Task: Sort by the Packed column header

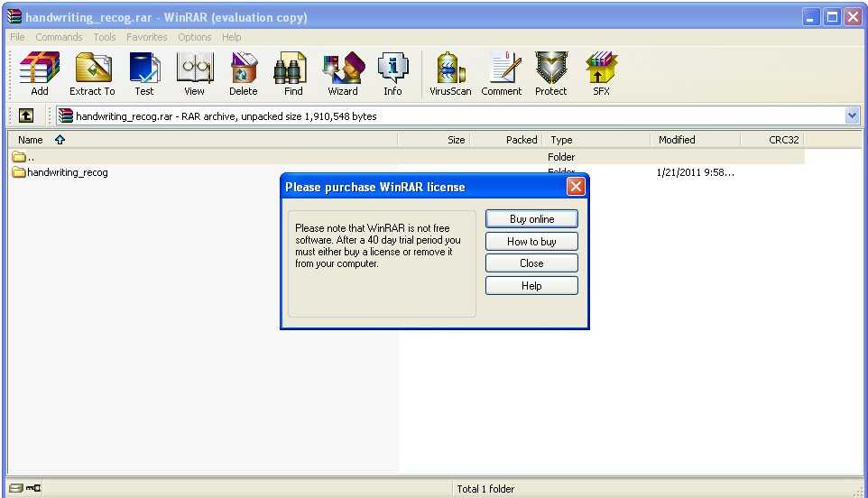Action: click(506, 140)
